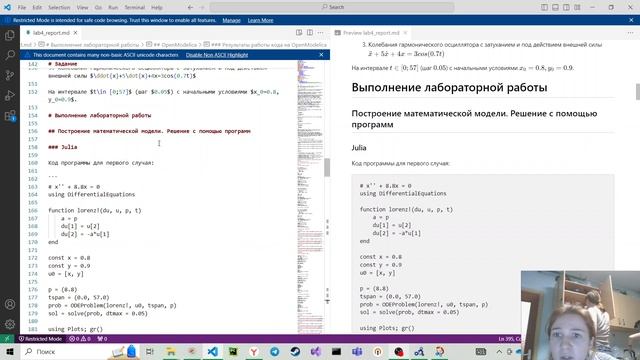Click the preview pane scrollbar thumb

tap(638, 91)
